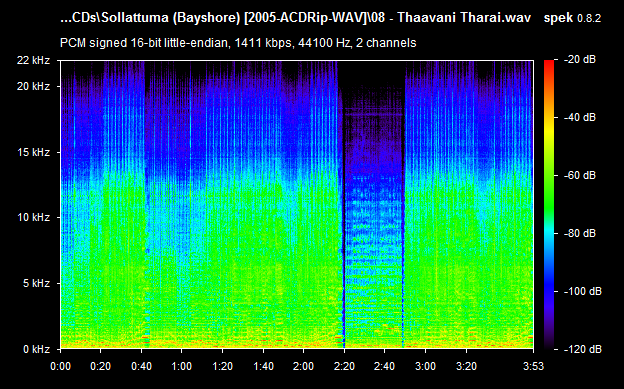Click the 5 kHz frequency axis label

pyautogui.click(x=36, y=283)
